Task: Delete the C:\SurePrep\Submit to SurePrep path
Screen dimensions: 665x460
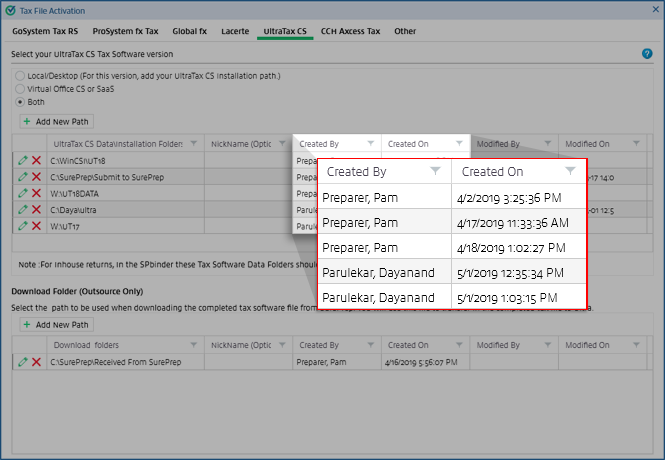Action: [x=36, y=177]
